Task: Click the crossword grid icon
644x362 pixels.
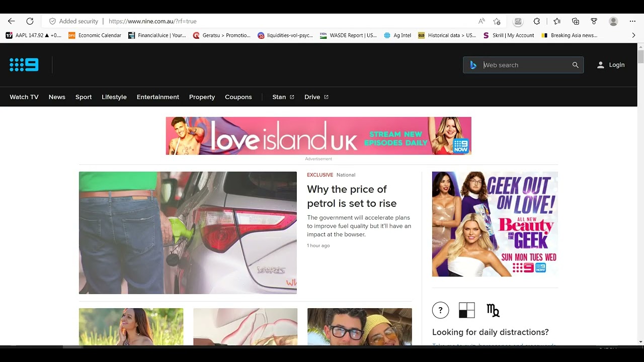Action: pos(466,310)
